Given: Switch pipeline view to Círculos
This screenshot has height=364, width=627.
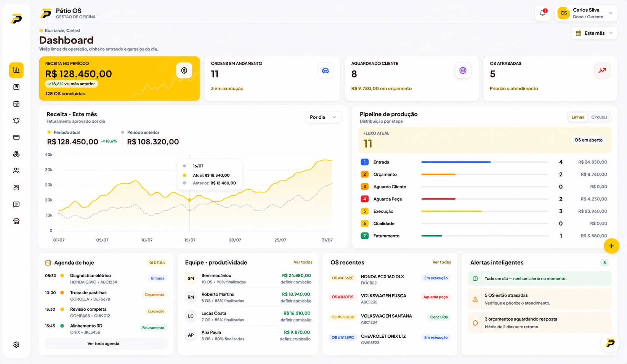Looking at the screenshot, I should 599,117.
